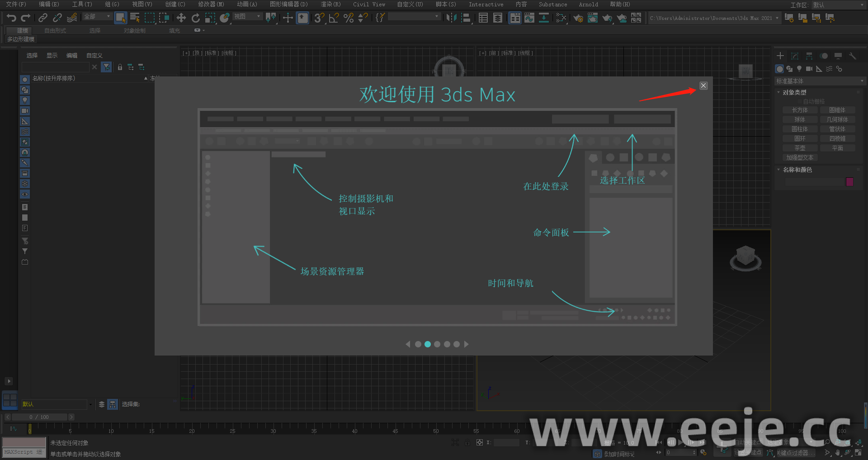Open the Modify panel tab icon

click(x=795, y=56)
